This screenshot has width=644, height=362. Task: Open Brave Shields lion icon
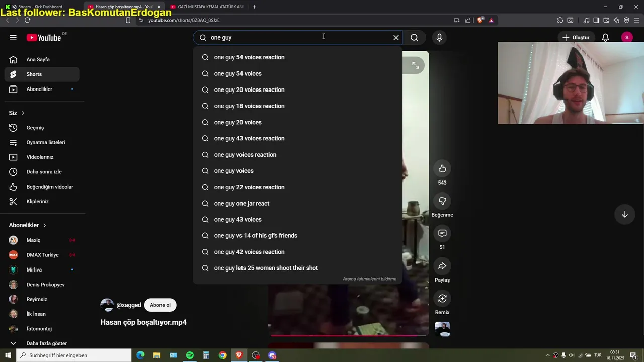[x=480, y=20]
